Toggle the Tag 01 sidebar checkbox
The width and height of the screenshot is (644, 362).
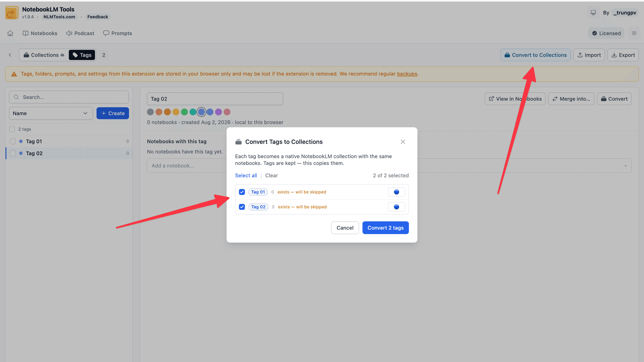[x=13, y=141]
